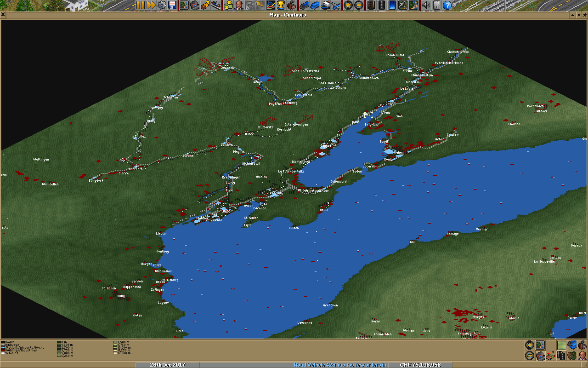This screenshot has width=588, height=368.
Task: Open road construction toolbar
Action: pos(381,6)
